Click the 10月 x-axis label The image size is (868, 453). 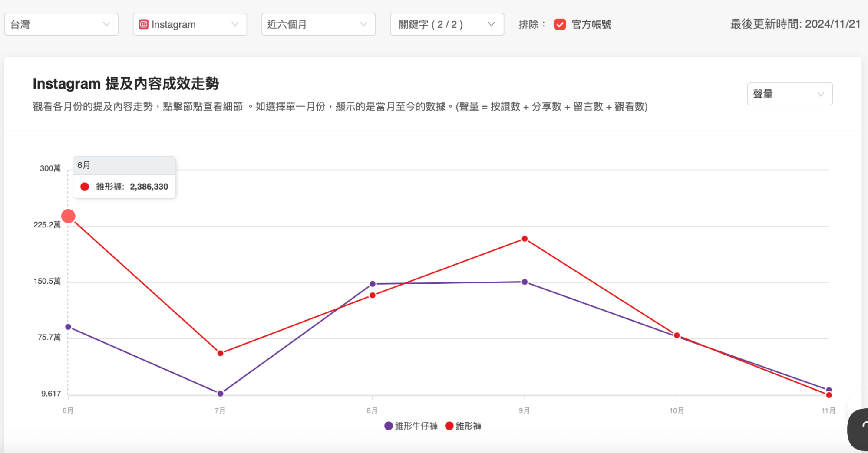(676, 410)
